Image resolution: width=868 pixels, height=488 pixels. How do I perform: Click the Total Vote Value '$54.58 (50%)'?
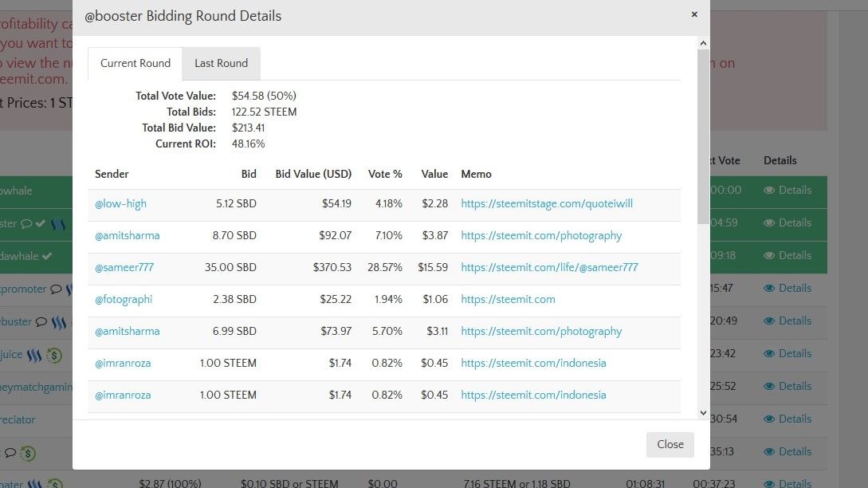[x=264, y=96]
